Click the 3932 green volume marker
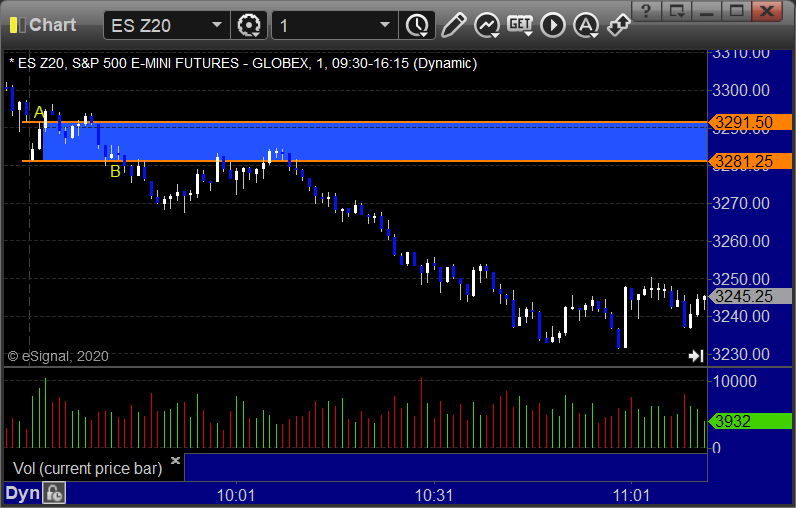This screenshot has width=796, height=508. (x=751, y=421)
